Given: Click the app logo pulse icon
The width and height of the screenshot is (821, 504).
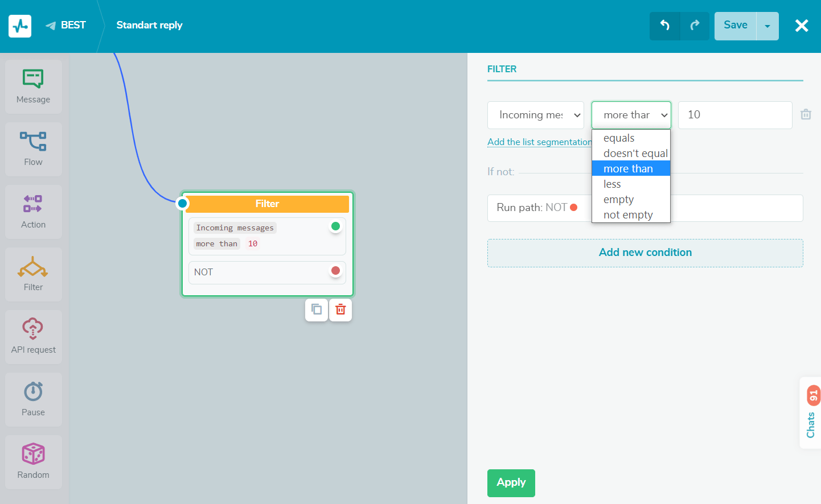Looking at the screenshot, I should [x=20, y=26].
